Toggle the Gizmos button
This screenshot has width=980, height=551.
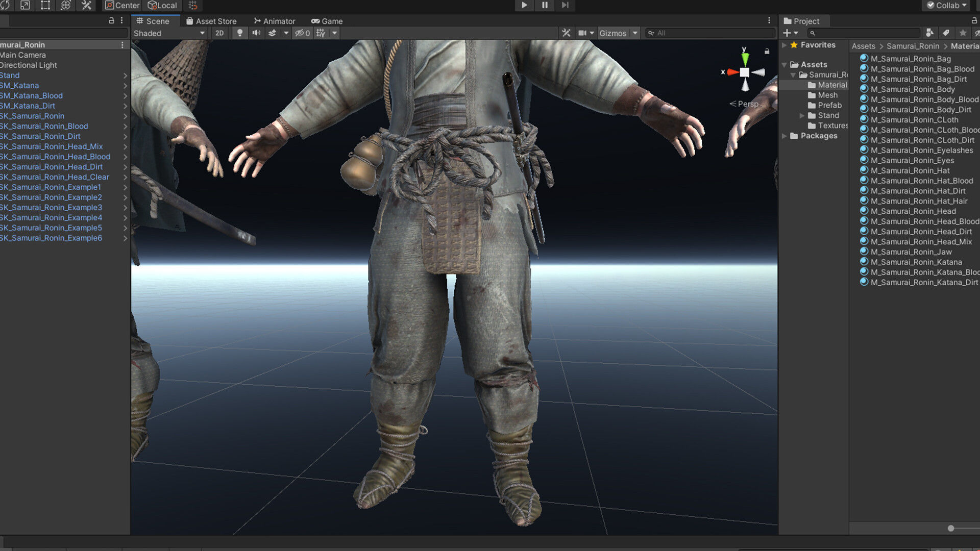pos(612,33)
